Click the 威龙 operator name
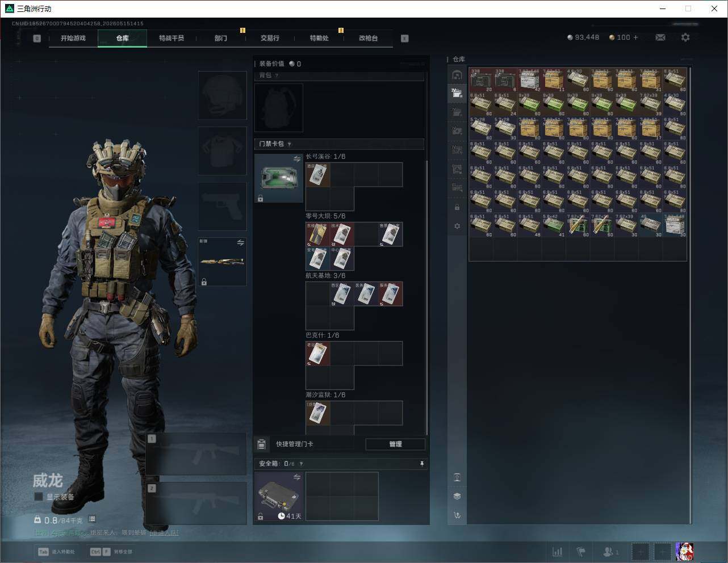 47,480
